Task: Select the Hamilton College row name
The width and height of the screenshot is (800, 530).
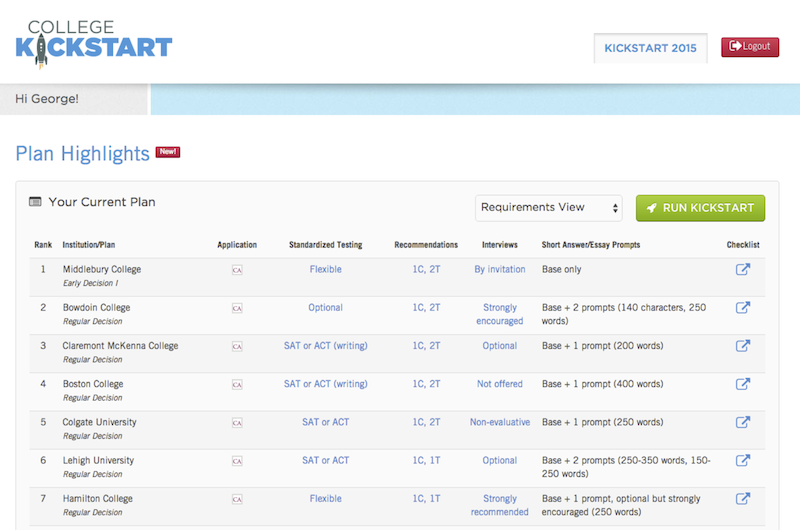Action: pyautogui.click(x=97, y=499)
